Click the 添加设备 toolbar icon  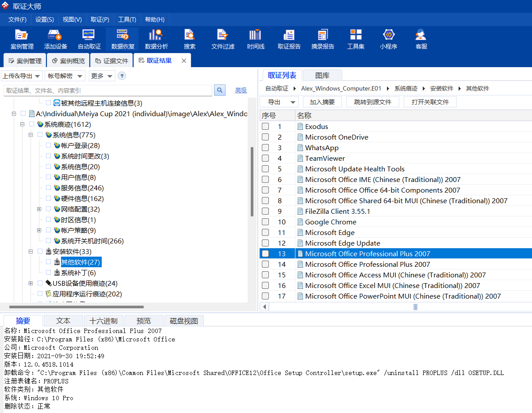click(x=55, y=39)
